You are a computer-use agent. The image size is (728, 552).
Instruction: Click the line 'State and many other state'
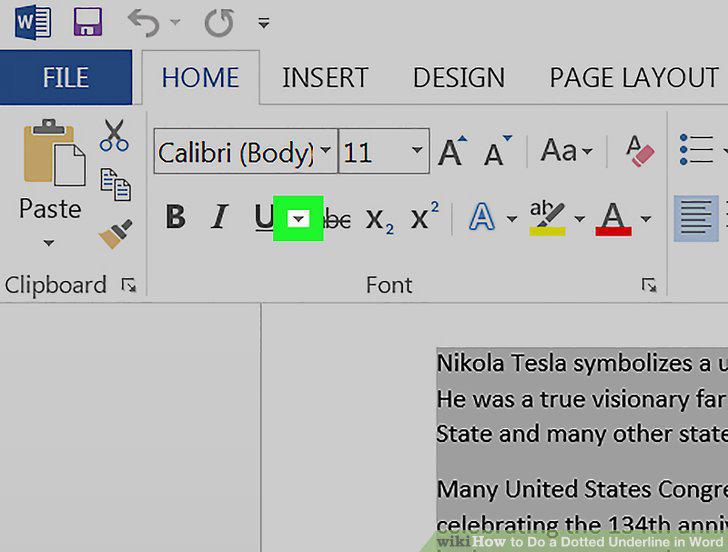[582, 435]
